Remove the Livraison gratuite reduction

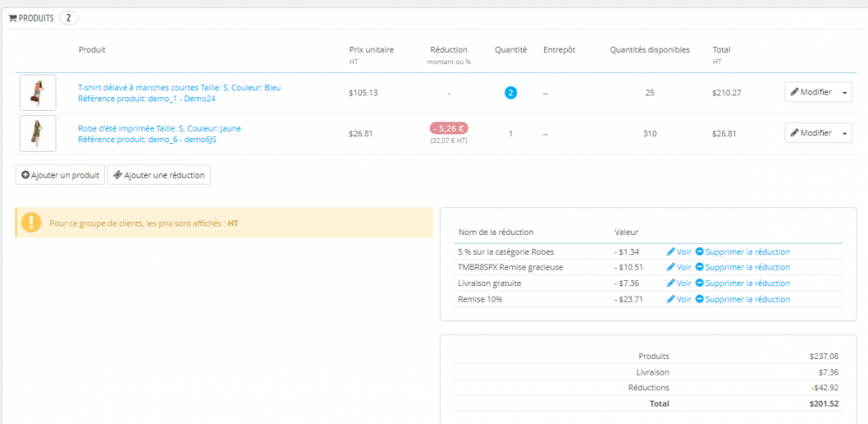click(x=743, y=284)
